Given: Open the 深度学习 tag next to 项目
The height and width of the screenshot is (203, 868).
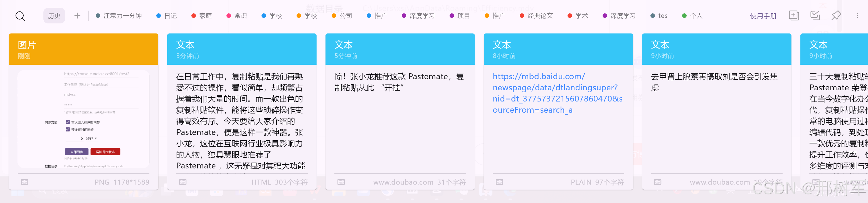Looking at the screenshot, I should pos(418,16).
